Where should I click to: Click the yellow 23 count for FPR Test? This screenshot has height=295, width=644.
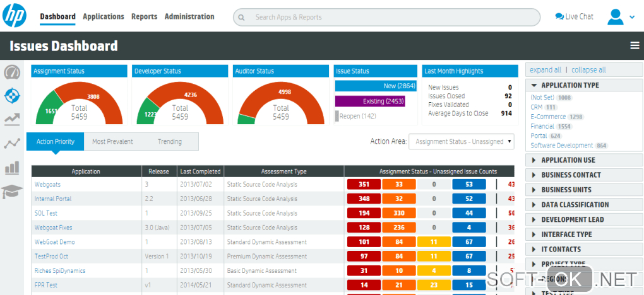(434, 285)
